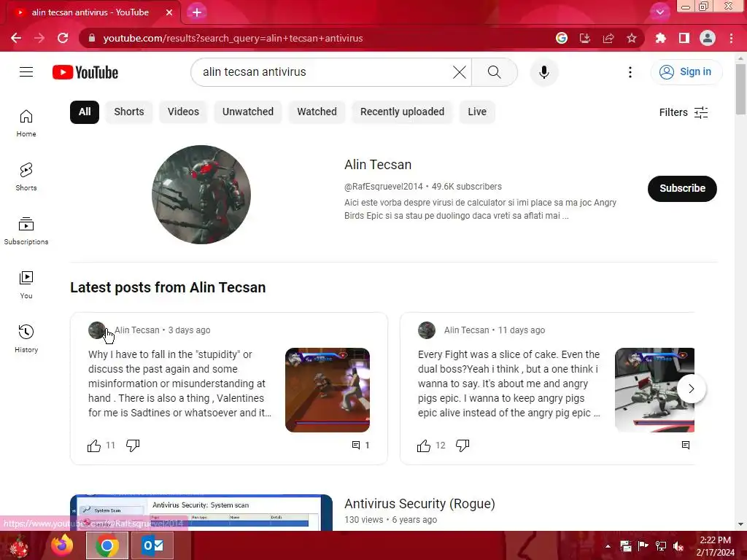The width and height of the screenshot is (747, 560).
Task: Open the Chrome profile avatar
Action: [708, 38]
